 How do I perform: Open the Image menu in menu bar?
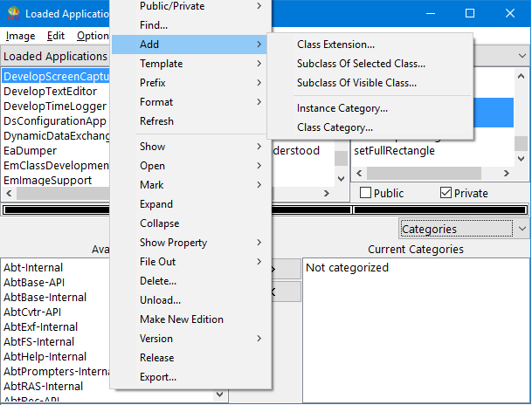coord(20,36)
